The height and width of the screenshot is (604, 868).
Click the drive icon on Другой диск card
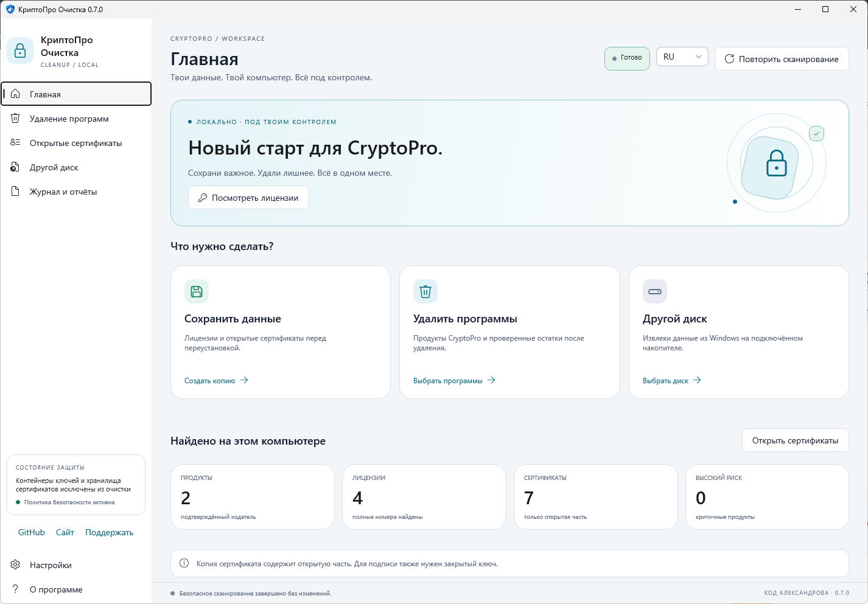pyautogui.click(x=655, y=291)
